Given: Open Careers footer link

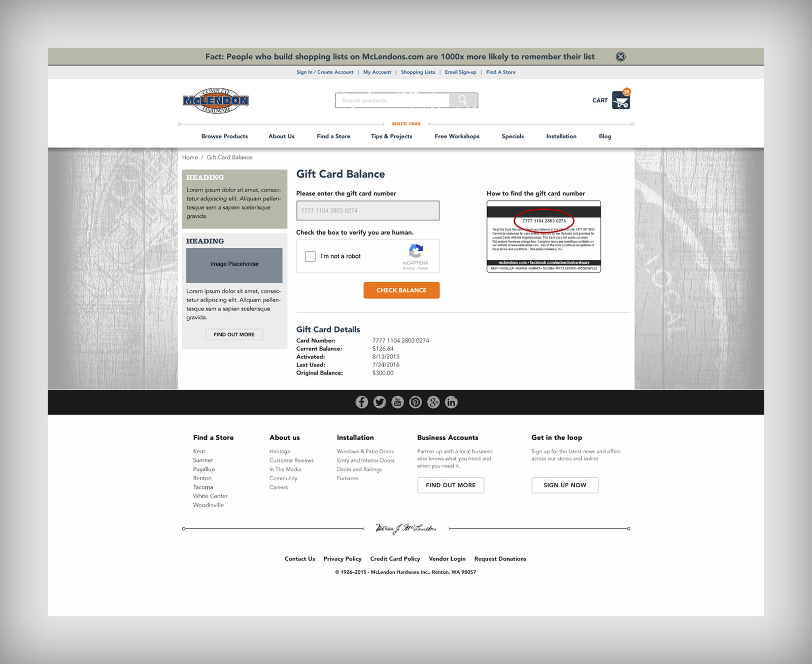Looking at the screenshot, I should [x=279, y=487].
